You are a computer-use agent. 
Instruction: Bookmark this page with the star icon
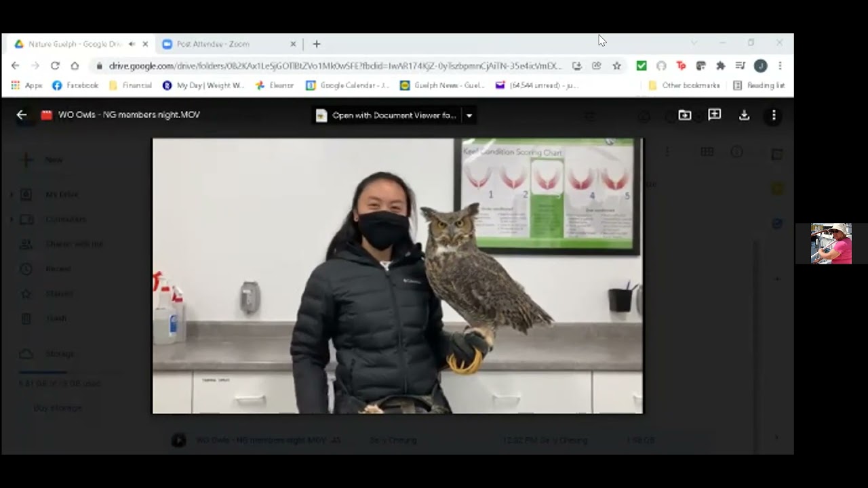[616, 66]
